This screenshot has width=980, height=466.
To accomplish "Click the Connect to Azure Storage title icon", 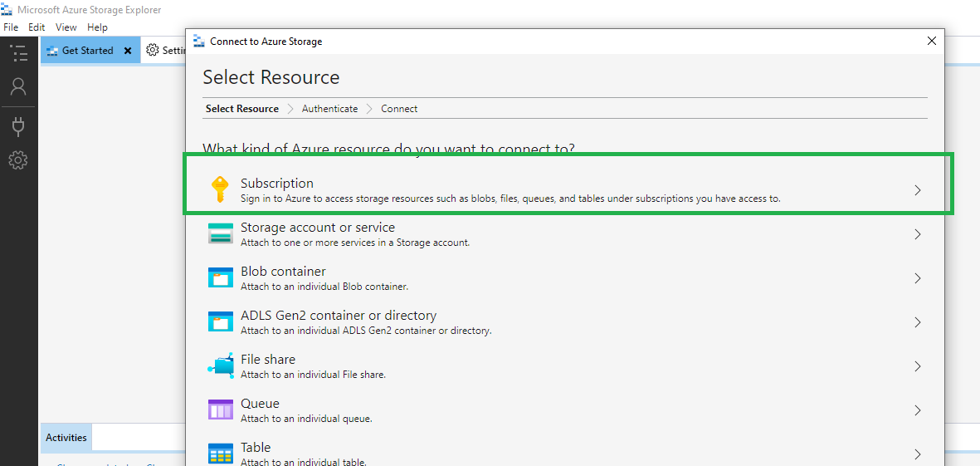I will pos(199,42).
